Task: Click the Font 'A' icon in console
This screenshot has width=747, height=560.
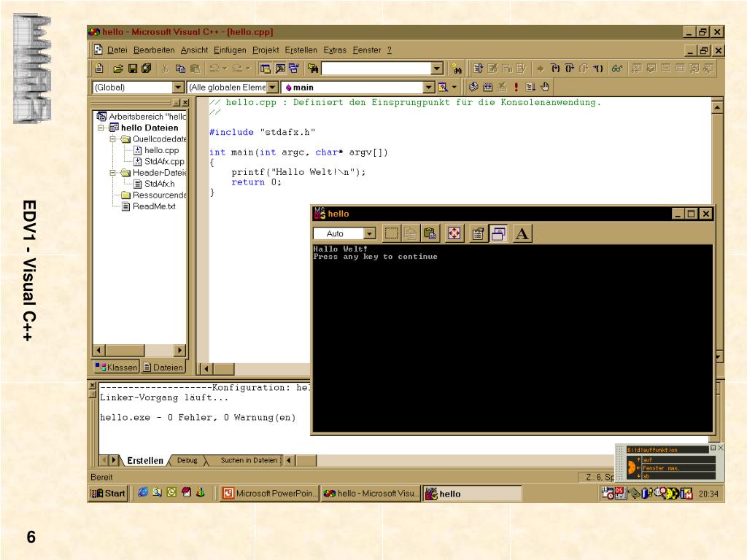Action: tap(522, 234)
